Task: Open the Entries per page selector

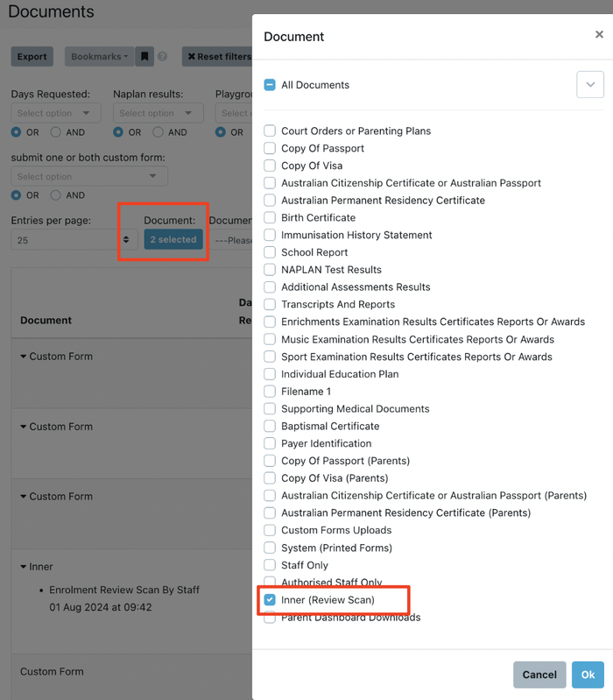Action: click(74, 240)
